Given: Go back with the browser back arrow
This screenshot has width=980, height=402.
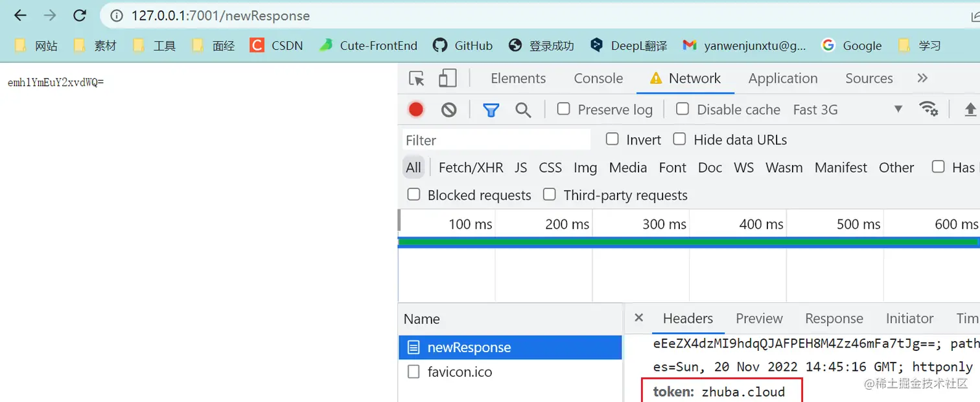Looking at the screenshot, I should click(21, 16).
